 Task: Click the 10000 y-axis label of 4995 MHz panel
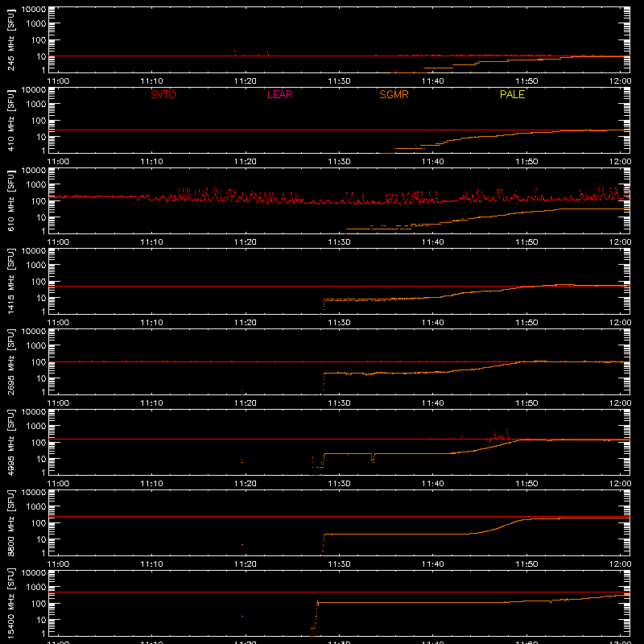pos(34,412)
